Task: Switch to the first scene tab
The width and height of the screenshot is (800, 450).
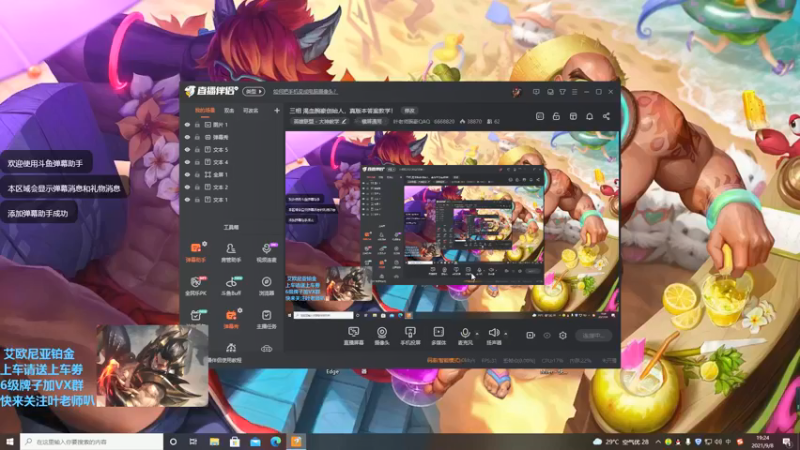Action: tap(205, 110)
